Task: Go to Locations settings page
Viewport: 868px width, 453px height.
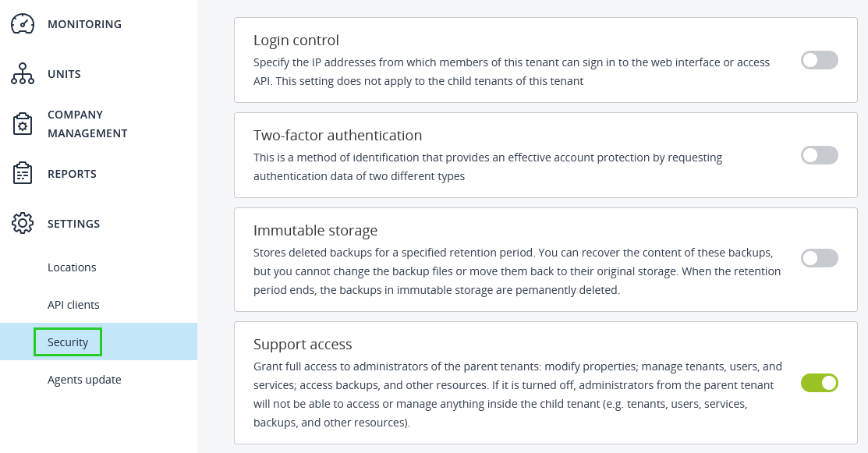Action: pos(72,267)
